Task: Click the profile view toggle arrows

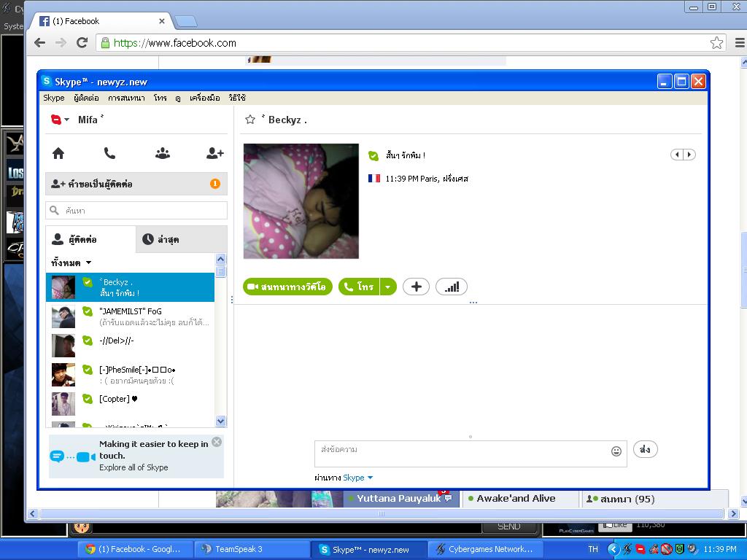Action: (683, 155)
